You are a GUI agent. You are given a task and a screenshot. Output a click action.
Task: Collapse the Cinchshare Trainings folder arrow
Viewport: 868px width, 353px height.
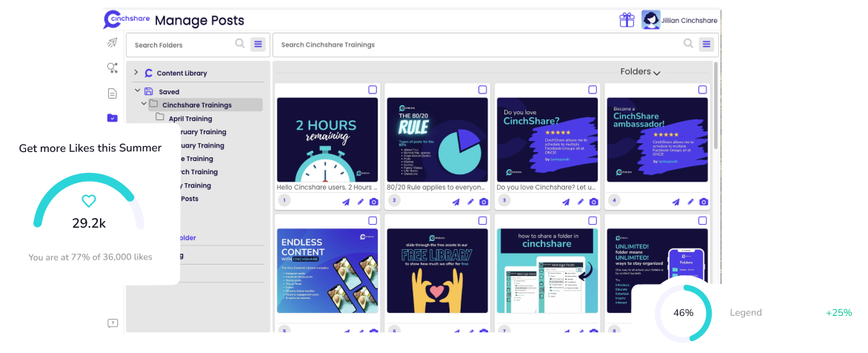point(144,104)
